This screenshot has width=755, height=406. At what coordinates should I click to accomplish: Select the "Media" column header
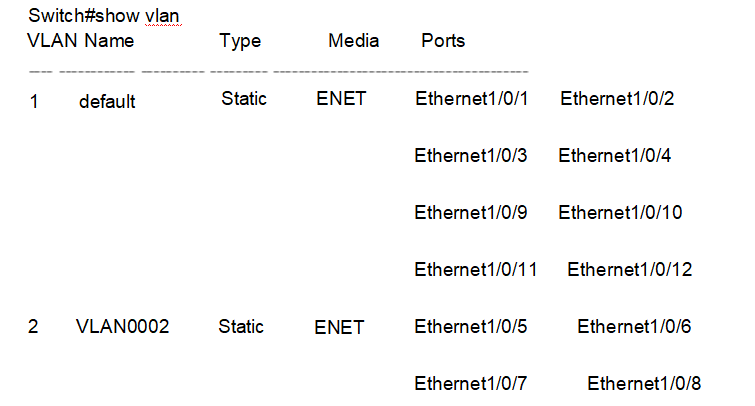(x=353, y=41)
